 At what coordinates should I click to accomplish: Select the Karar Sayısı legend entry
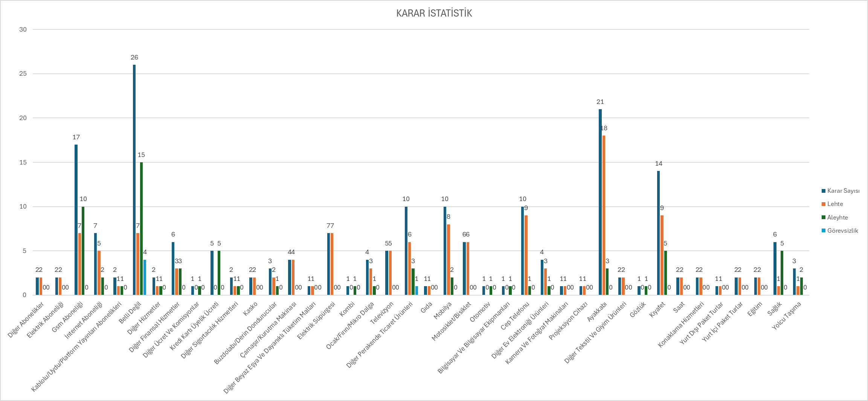click(843, 191)
